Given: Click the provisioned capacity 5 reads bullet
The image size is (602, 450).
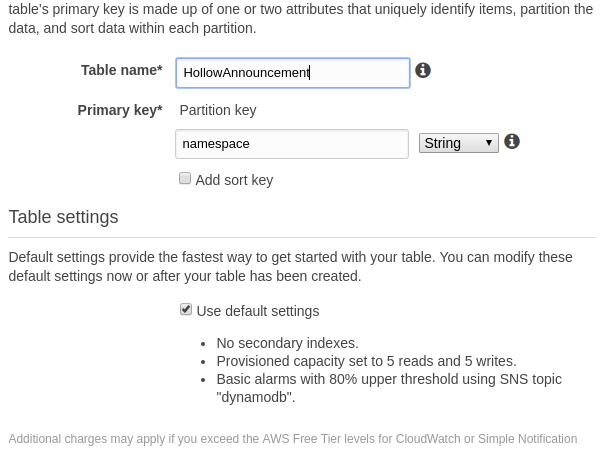Looking at the screenshot, I should 367,361.
